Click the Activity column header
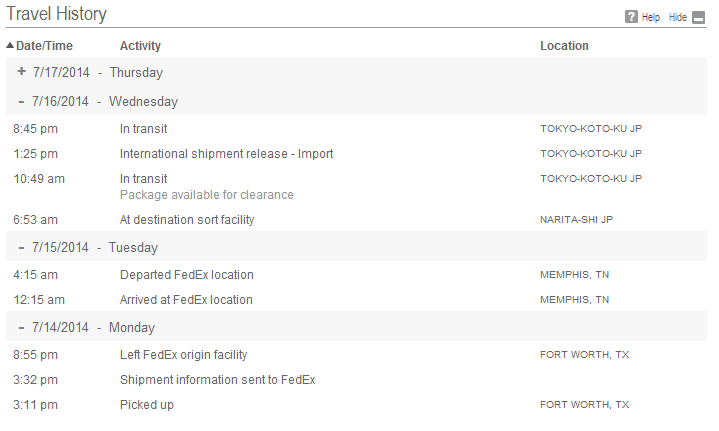 pyautogui.click(x=140, y=46)
